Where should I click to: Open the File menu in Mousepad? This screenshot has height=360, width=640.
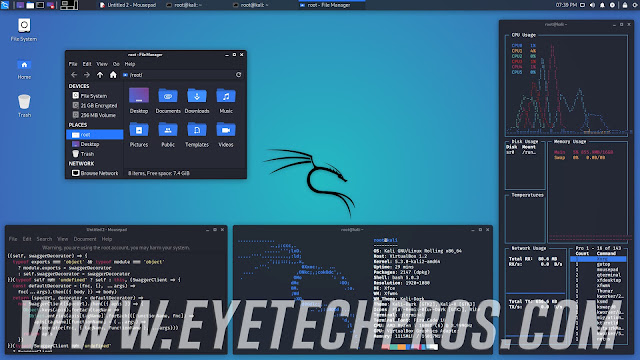click(x=13, y=239)
